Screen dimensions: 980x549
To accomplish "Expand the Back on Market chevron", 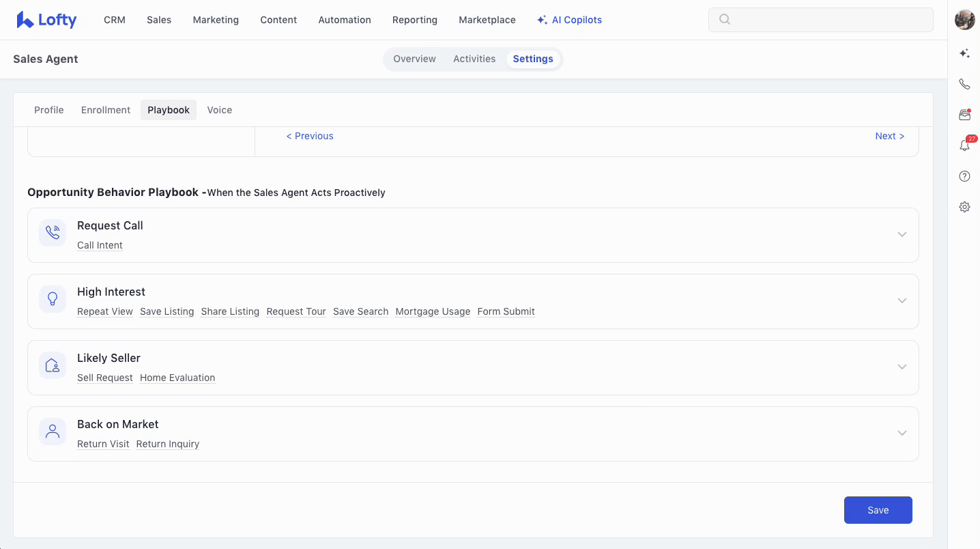I will [902, 434].
